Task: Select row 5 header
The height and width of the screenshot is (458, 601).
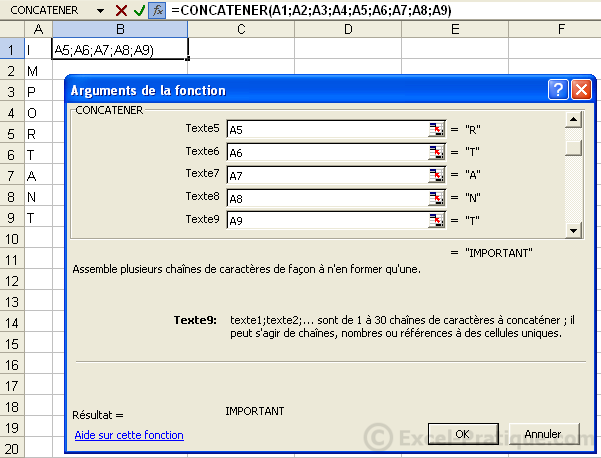Action: tap(12, 134)
